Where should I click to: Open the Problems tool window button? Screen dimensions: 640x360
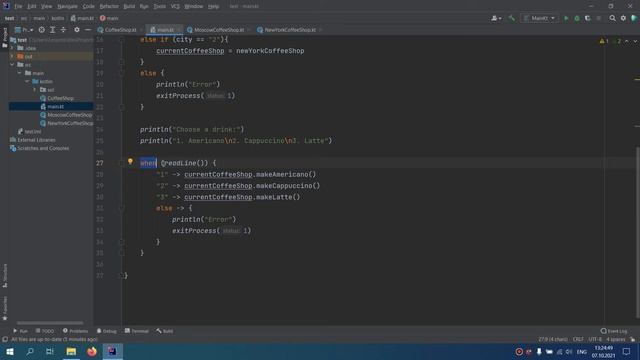coord(76,331)
